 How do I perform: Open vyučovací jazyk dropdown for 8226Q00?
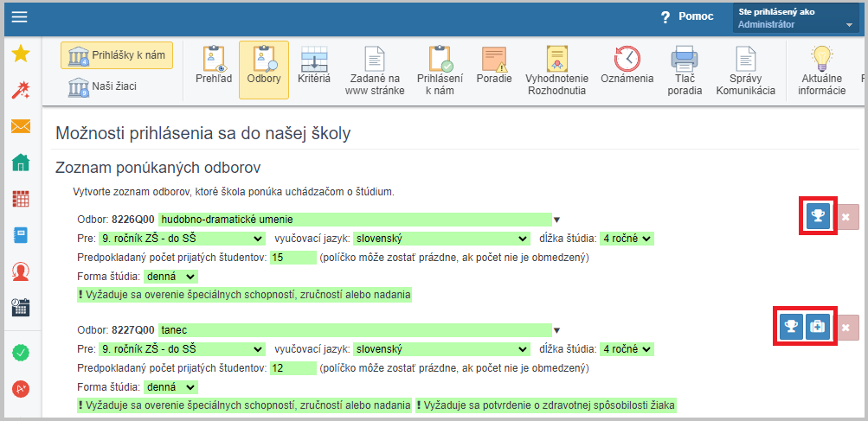coord(440,239)
